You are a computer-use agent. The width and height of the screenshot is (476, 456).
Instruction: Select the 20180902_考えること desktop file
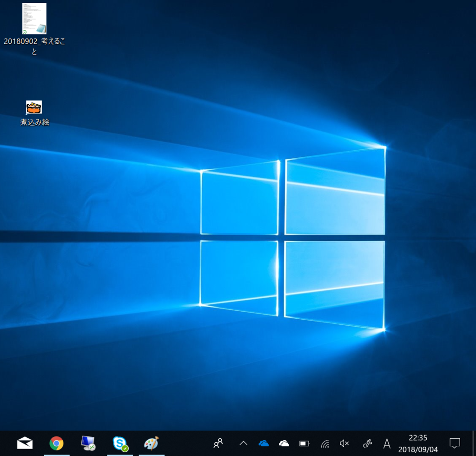tap(34, 29)
